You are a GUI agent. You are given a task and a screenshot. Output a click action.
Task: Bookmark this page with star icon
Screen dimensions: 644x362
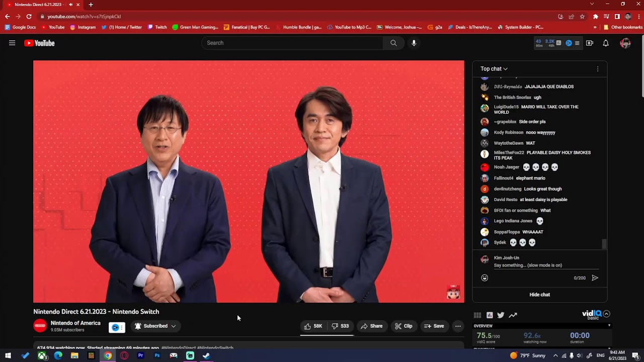(x=582, y=17)
